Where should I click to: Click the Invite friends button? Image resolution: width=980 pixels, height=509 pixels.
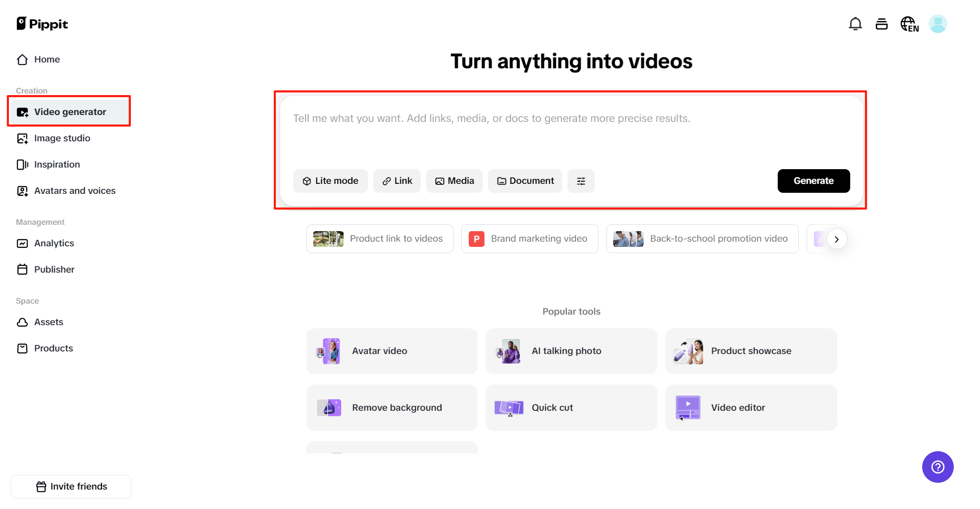click(70, 486)
